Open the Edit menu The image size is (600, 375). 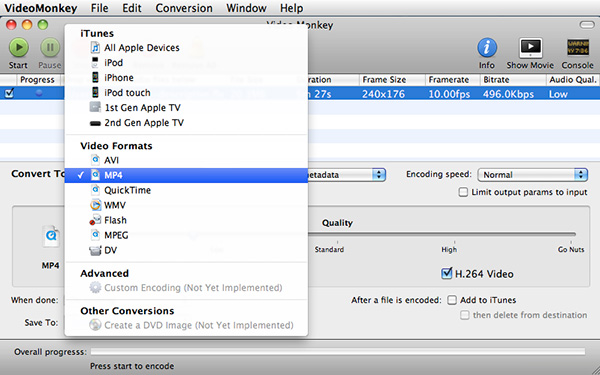click(x=132, y=8)
